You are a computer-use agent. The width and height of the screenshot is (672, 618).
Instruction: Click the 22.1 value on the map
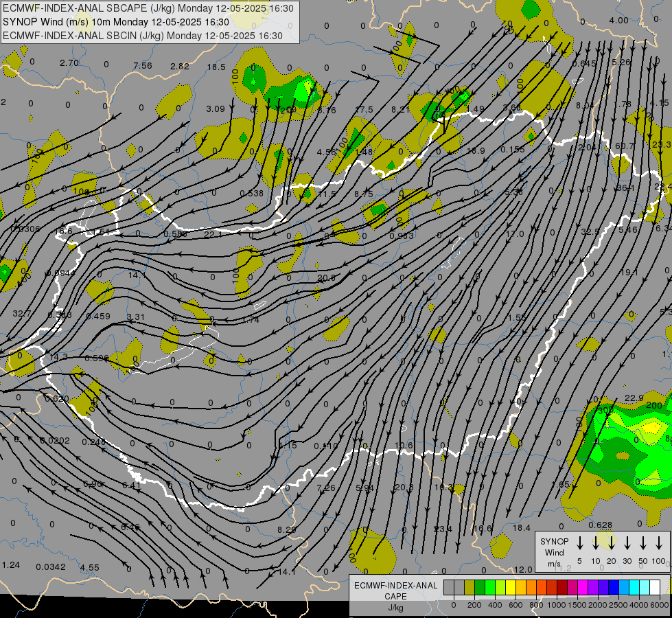213,234
